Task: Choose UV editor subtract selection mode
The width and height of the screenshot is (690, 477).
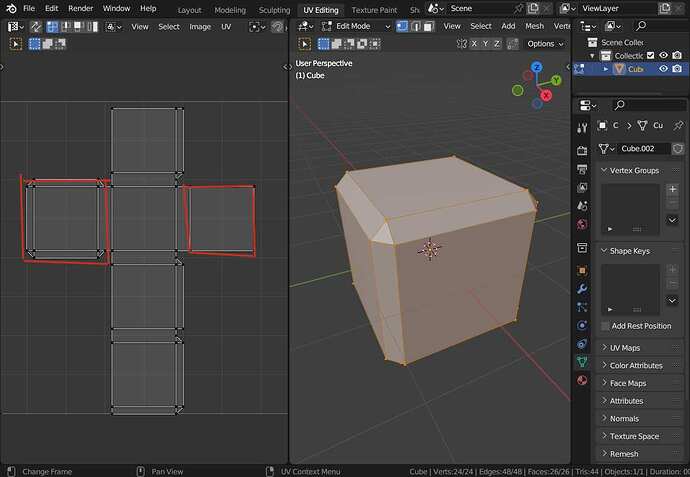Action: (60, 44)
